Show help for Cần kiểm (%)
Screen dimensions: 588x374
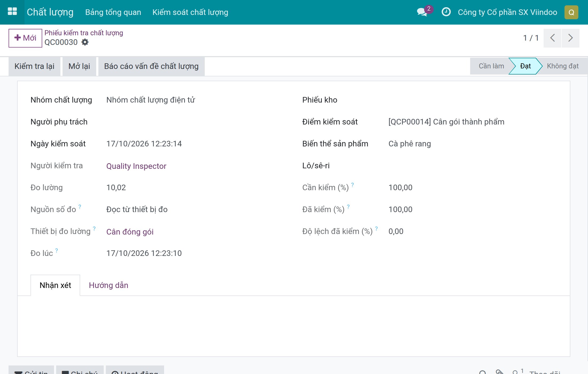point(353,185)
